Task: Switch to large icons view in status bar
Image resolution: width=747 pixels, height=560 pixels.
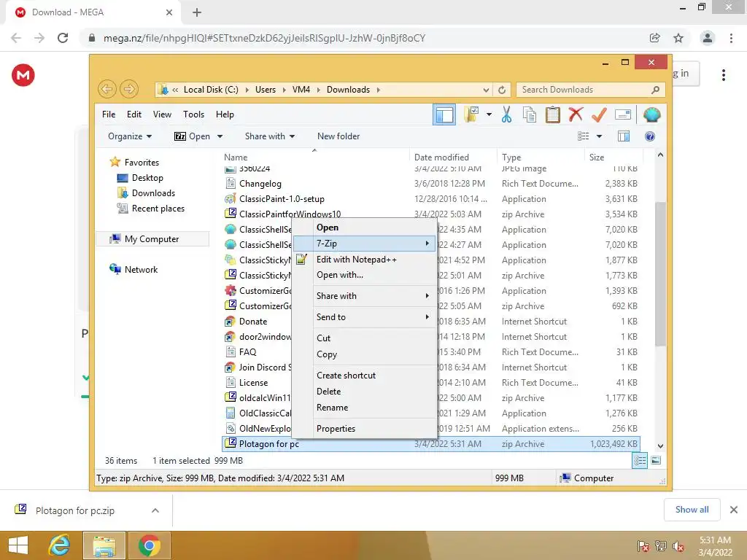Action: click(656, 461)
